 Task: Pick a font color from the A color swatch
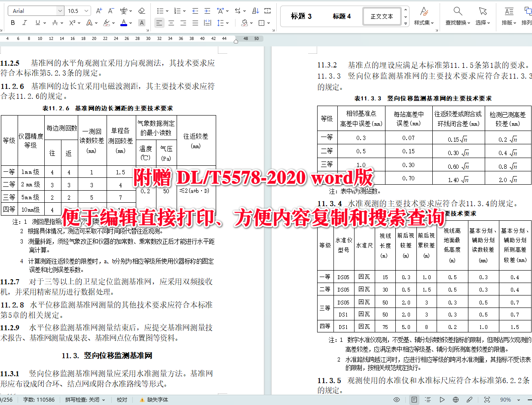point(123,22)
